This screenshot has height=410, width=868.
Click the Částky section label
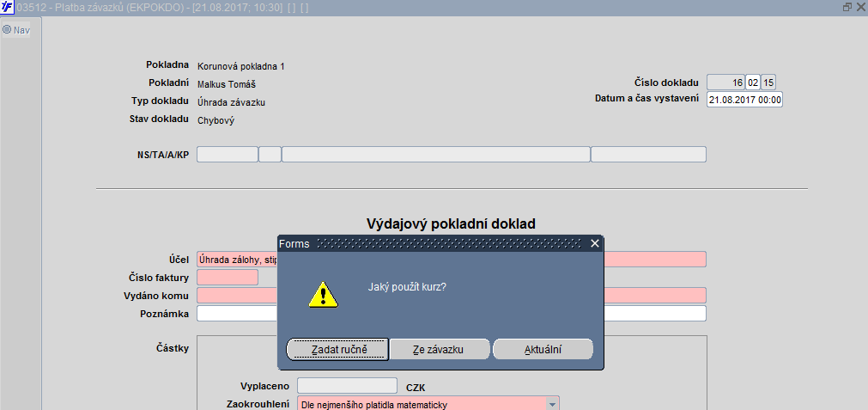(x=173, y=348)
